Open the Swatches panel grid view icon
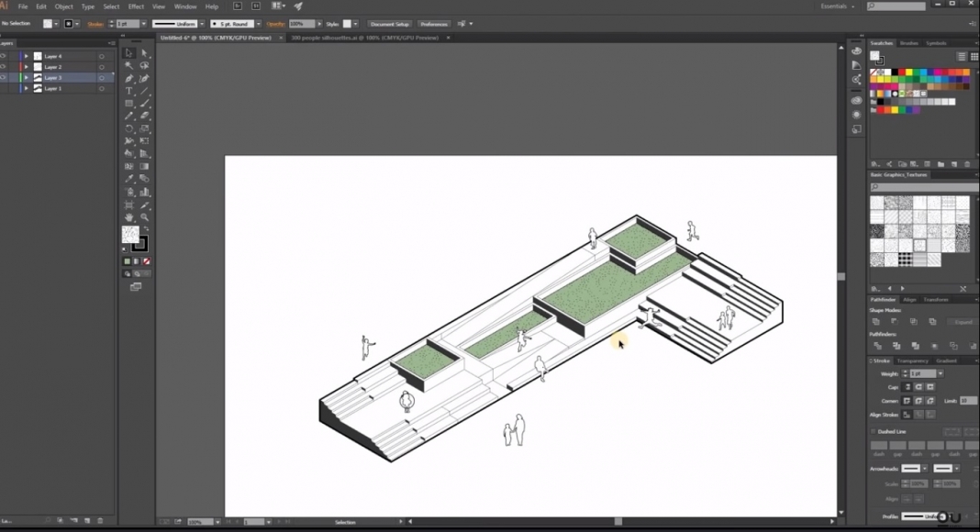The width and height of the screenshot is (980, 532). tap(974, 56)
